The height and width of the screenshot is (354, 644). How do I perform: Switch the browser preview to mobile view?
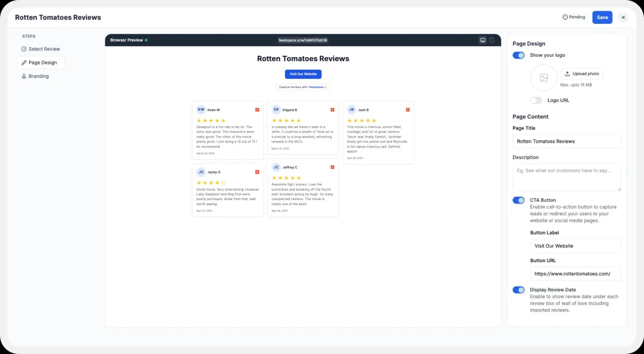click(491, 40)
